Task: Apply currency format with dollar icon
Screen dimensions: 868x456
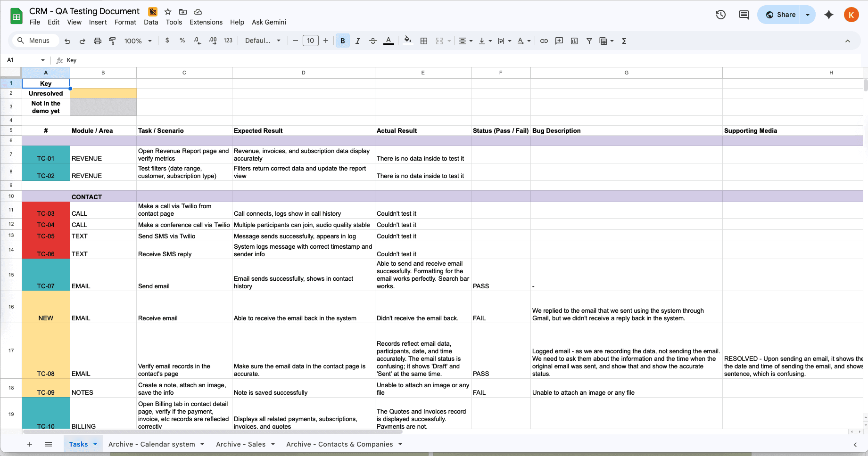Action: click(167, 41)
